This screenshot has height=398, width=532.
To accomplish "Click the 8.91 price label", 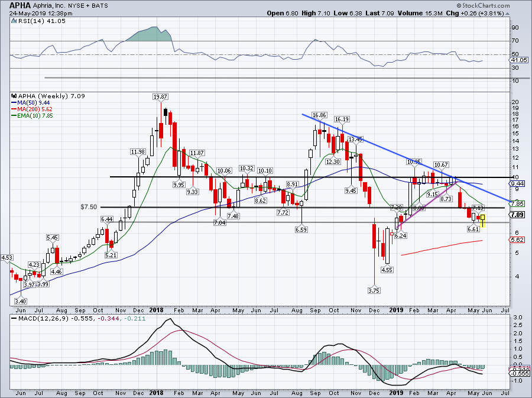I will click(292, 185).
